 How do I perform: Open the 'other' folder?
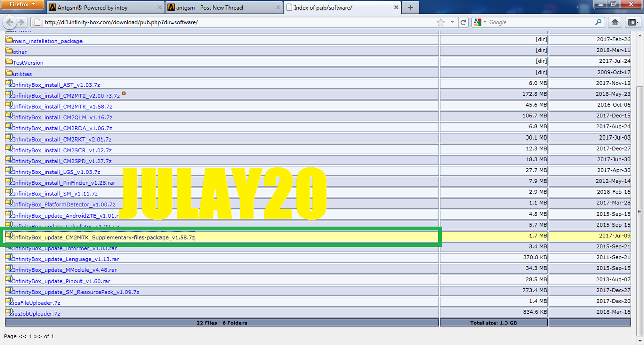[x=20, y=52]
